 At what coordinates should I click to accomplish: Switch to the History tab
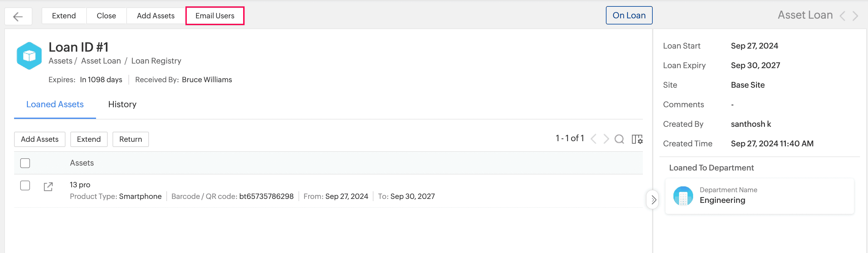pyautogui.click(x=122, y=104)
